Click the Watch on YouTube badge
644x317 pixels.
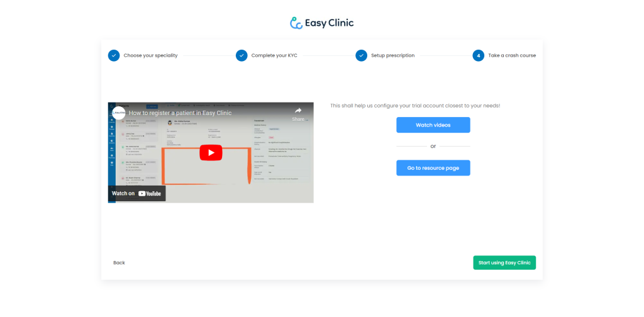tap(137, 193)
